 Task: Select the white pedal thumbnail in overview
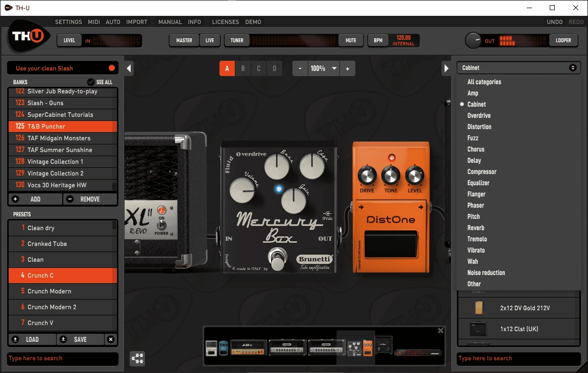211,349
